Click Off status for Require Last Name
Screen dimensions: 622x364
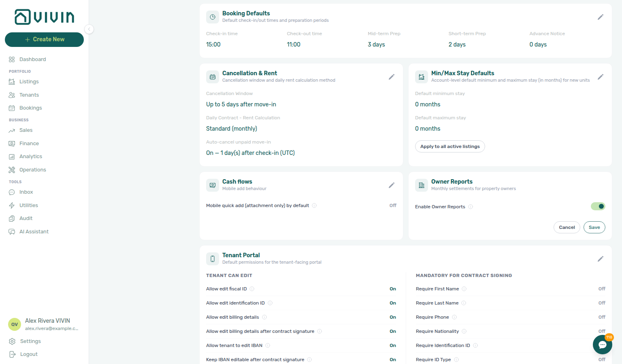point(602,303)
